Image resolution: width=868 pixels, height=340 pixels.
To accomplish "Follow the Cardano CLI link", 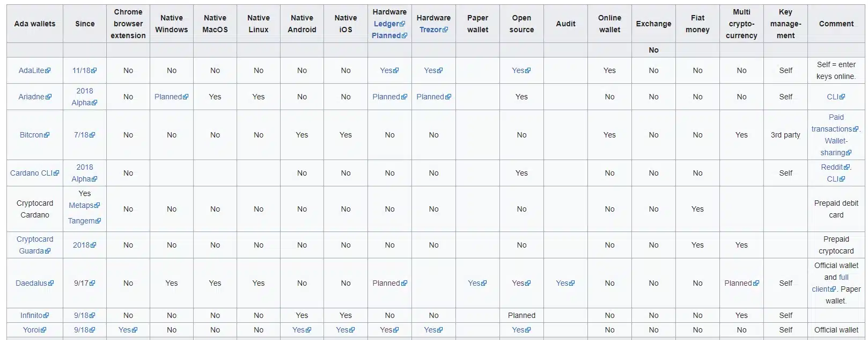I will (34, 173).
